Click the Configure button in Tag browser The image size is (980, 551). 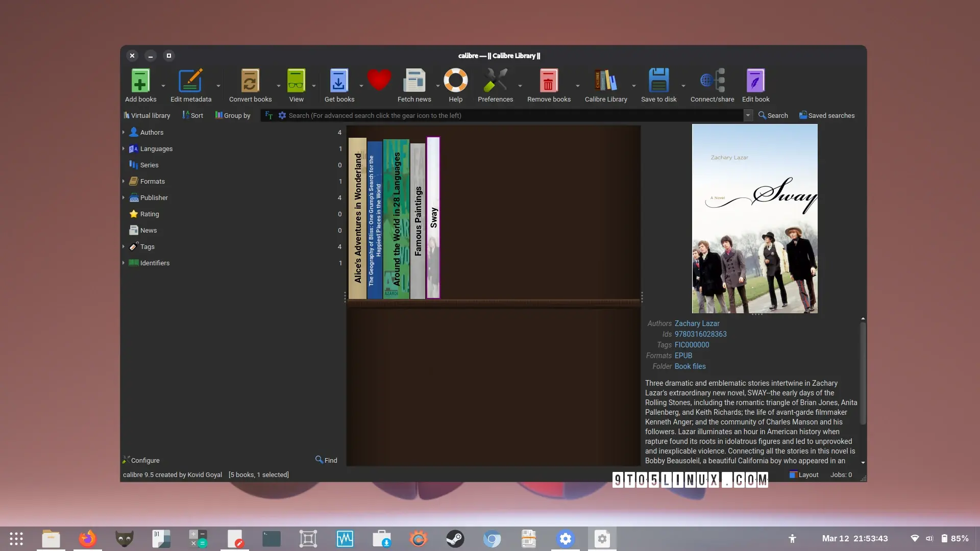pos(141,460)
